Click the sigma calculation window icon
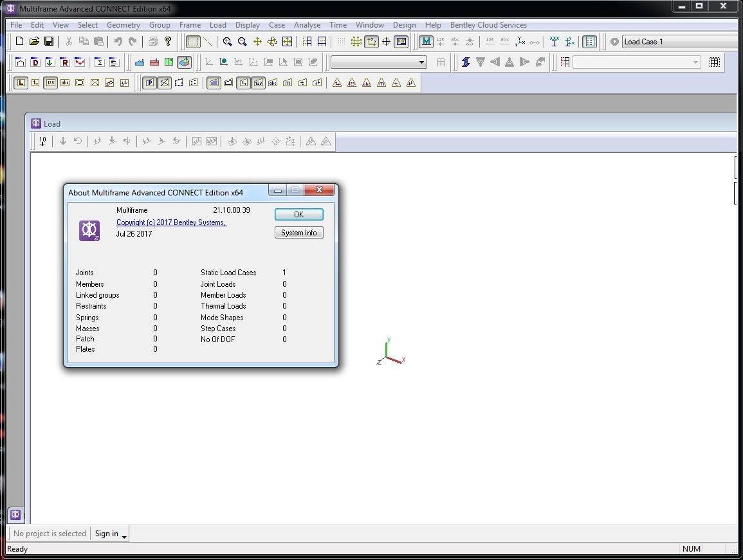This screenshot has height=560, width=743. (99, 62)
